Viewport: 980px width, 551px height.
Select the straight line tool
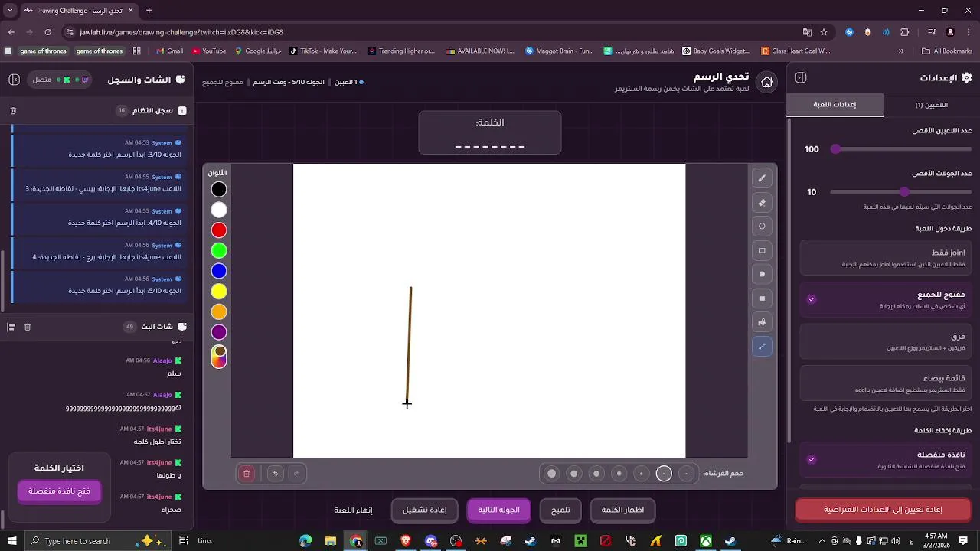click(762, 347)
